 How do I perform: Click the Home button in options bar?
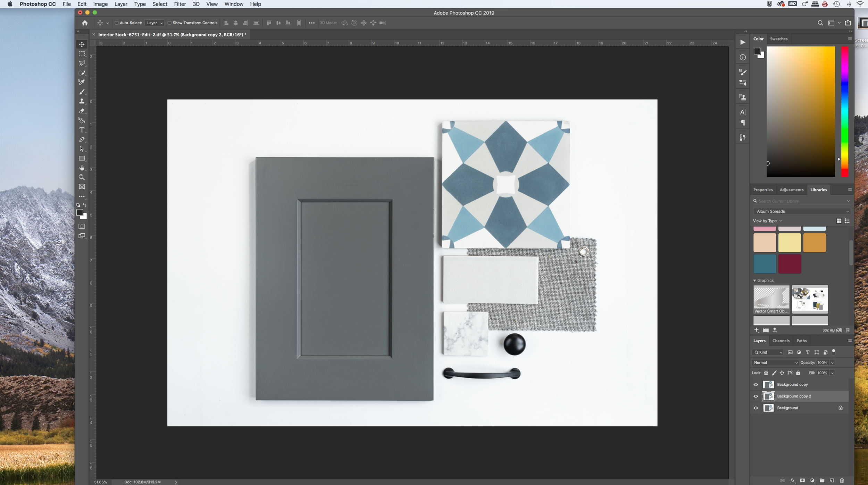(x=85, y=23)
